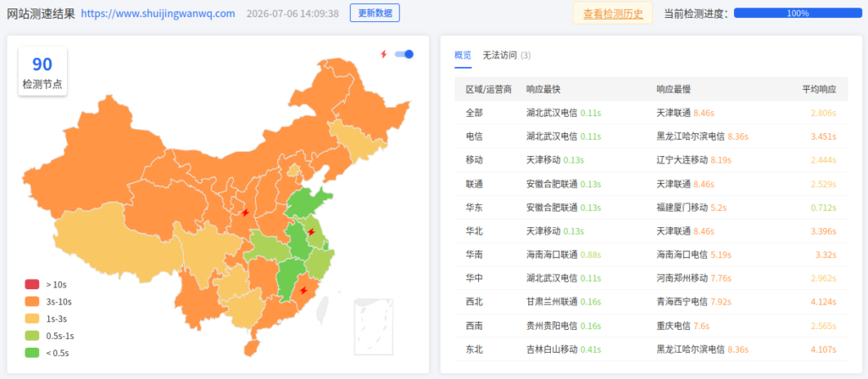Click 重庆电信 7.6s cell
The height and width of the screenshot is (379, 868).
tap(683, 326)
